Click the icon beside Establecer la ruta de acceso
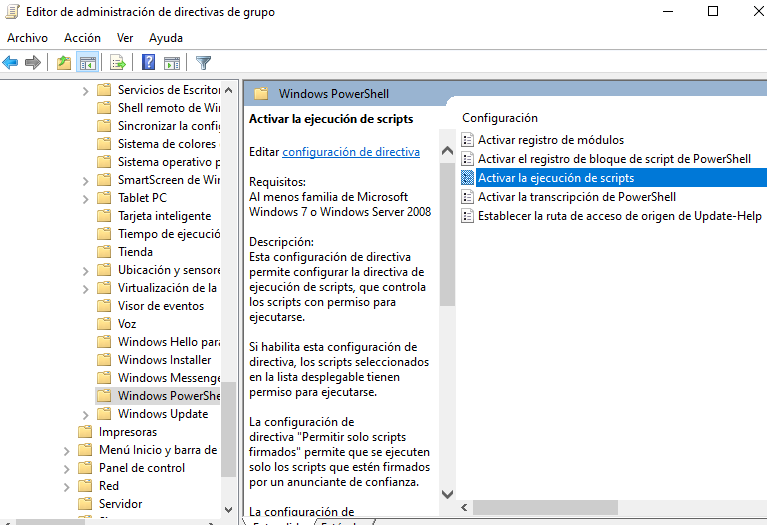This screenshot has width=767, height=525. point(468,216)
